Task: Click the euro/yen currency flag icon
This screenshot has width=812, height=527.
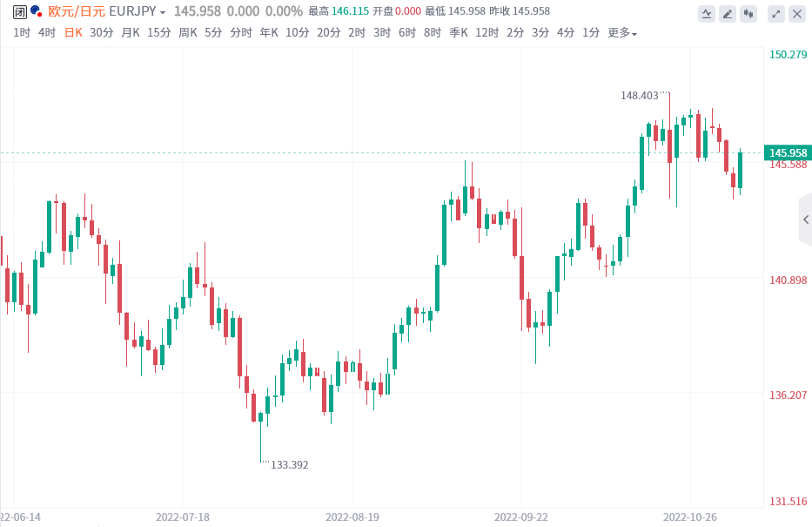Action: (36, 11)
